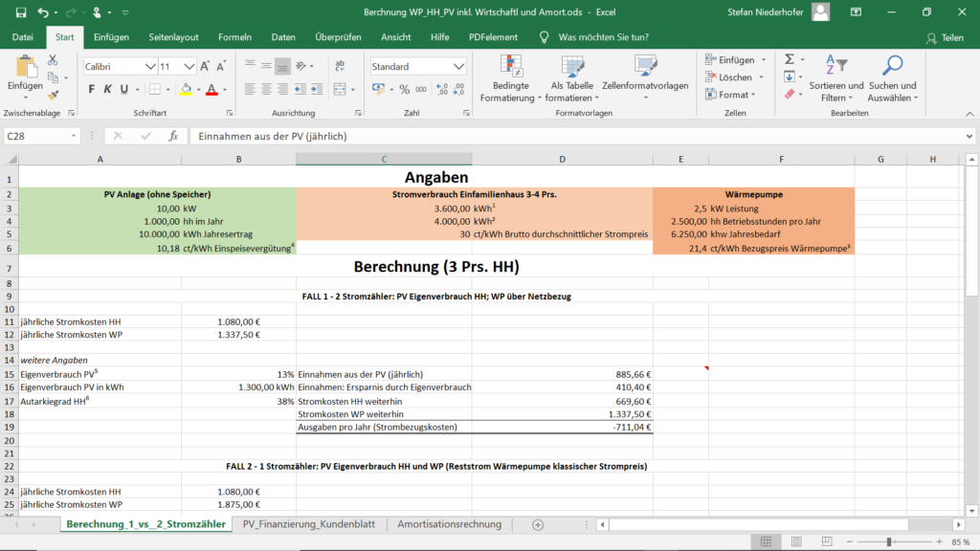Open Zellenformatvorlagen gallery

tap(645, 78)
